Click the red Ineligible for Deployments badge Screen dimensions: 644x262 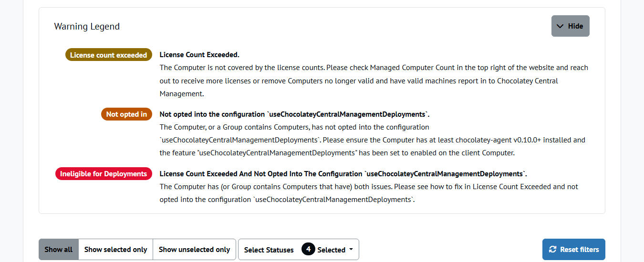[x=104, y=174]
